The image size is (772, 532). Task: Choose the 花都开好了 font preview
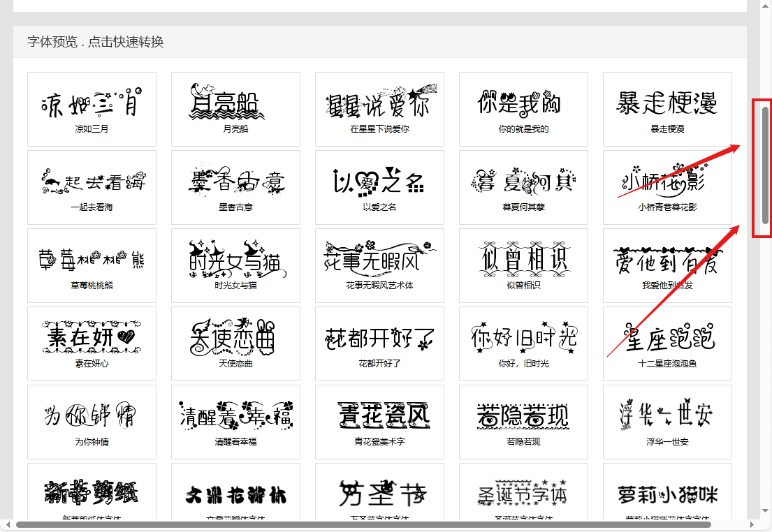click(x=379, y=344)
